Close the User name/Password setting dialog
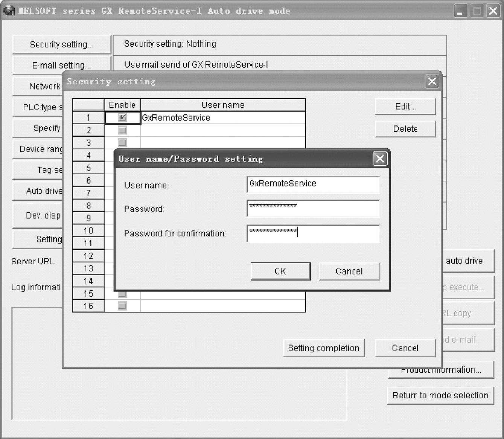This screenshot has height=439, width=504. 380,159
